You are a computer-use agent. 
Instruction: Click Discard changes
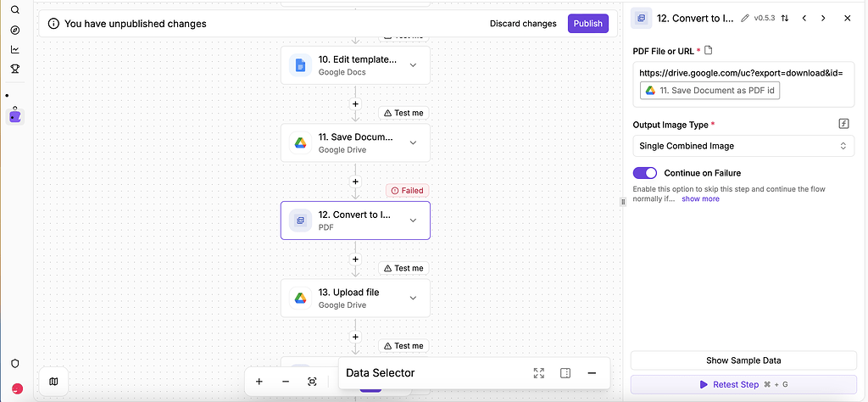[523, 24]
